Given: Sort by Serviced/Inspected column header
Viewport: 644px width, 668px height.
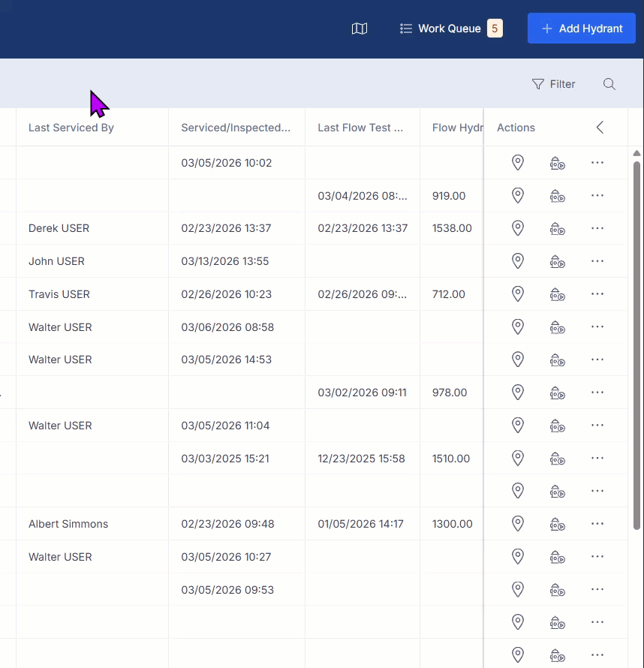Looking at the screenshot, I should click(x=236, y=128).
